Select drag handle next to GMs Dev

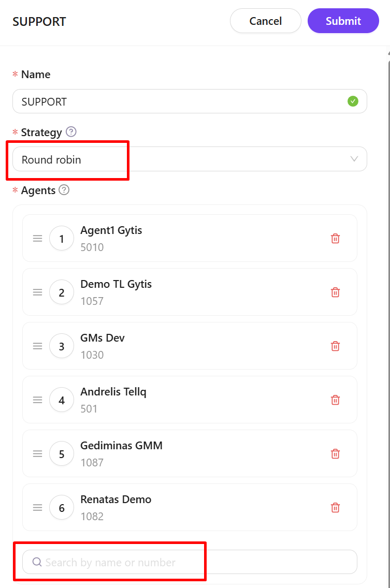(x=37, y=346)
